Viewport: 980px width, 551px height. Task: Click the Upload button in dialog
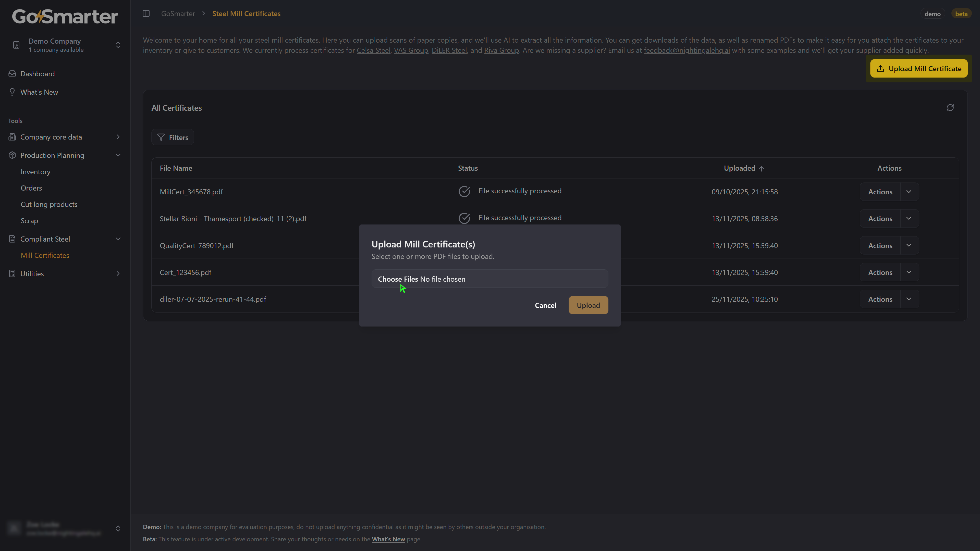588,305
